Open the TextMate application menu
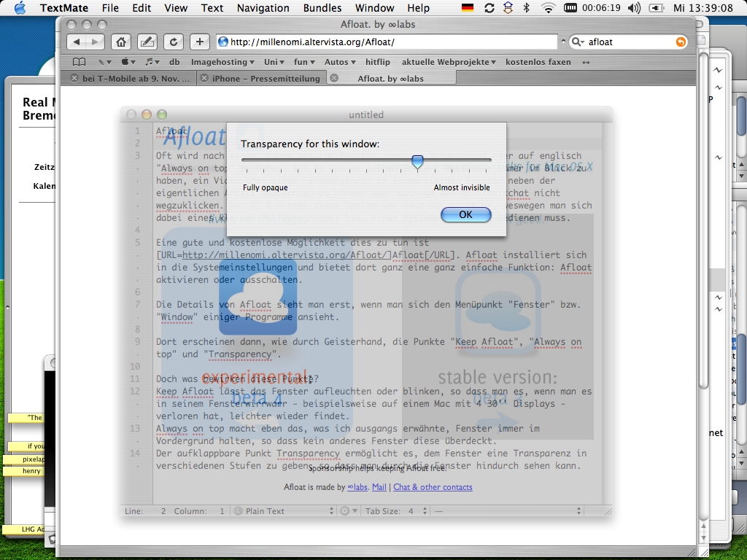This screenshot has width=747, height=560. pos(64,7)
